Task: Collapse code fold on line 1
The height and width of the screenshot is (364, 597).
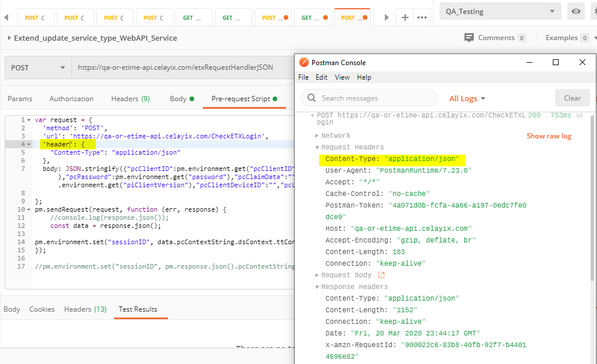Action: (28, 120)
